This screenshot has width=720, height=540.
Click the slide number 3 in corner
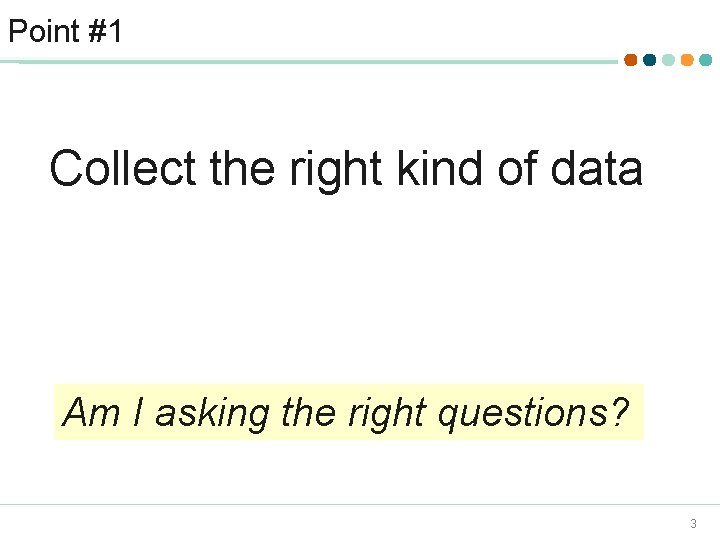coord(693,523)
